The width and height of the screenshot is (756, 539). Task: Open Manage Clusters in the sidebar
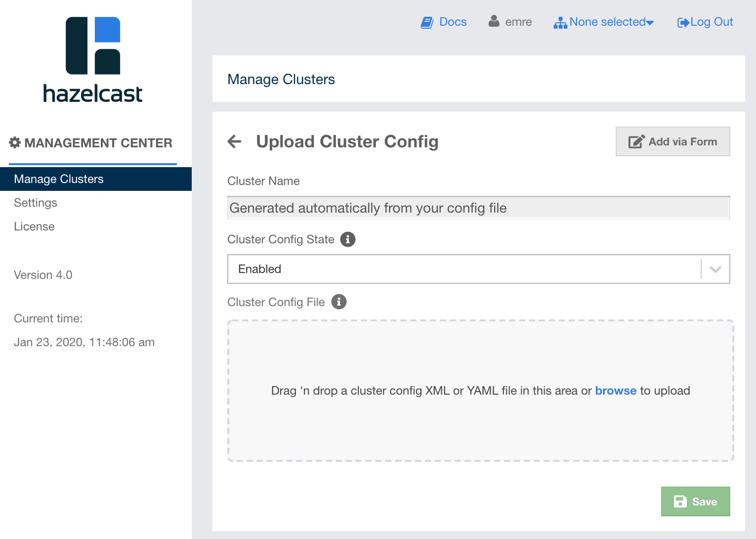(x=59, y=179)
